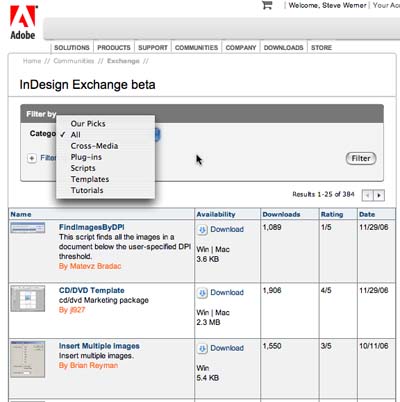
Task: Open the CD/DVD Template thumbnail
Action: [28, 299]
